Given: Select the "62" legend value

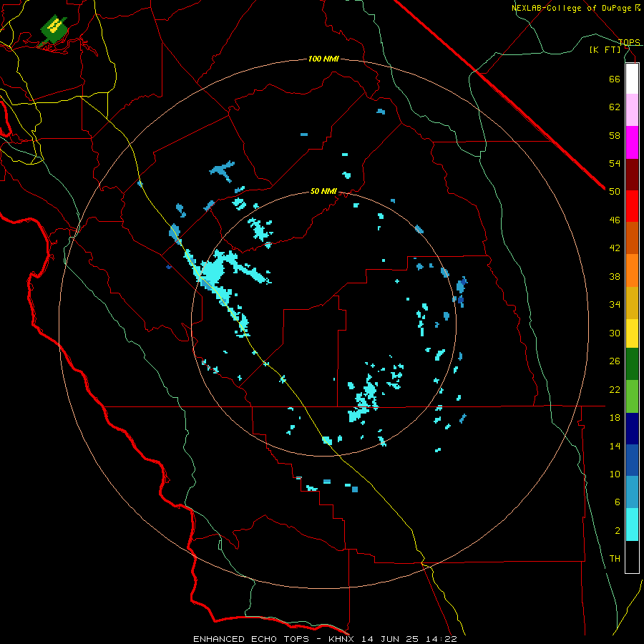Looking at the screenshot, I should click(615, 107).
